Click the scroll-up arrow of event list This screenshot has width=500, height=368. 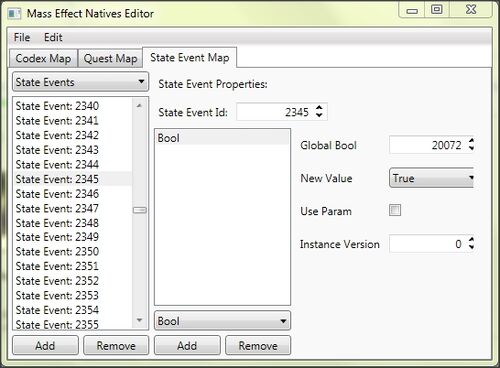[x=139, y=106]
